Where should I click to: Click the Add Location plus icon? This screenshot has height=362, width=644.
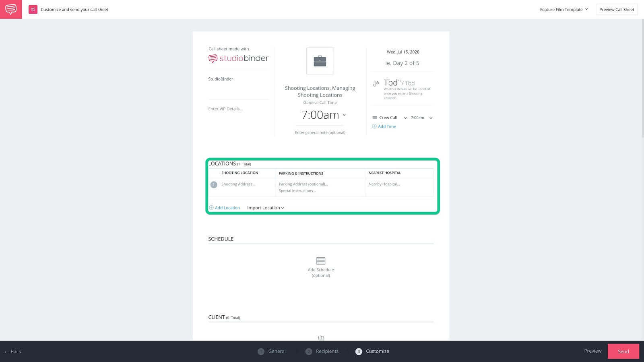click(x=211, y=208)
